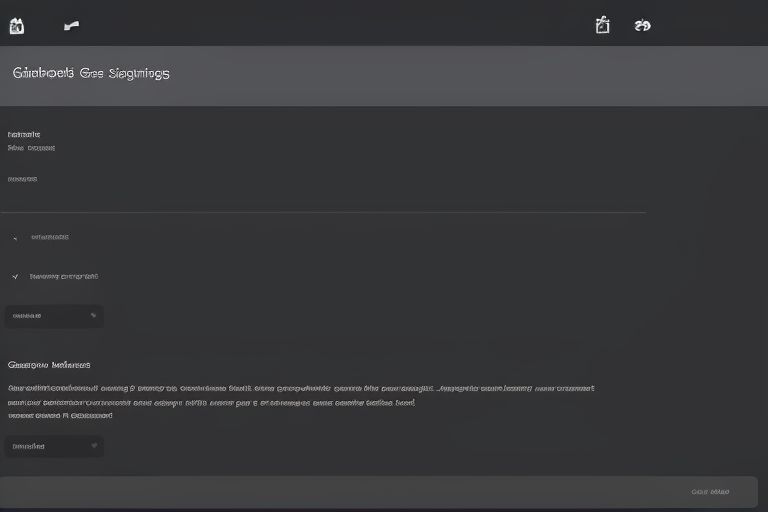Screen dimensions: 768x512
Task: Select the first section heading under the header
Action: point(24,134)
